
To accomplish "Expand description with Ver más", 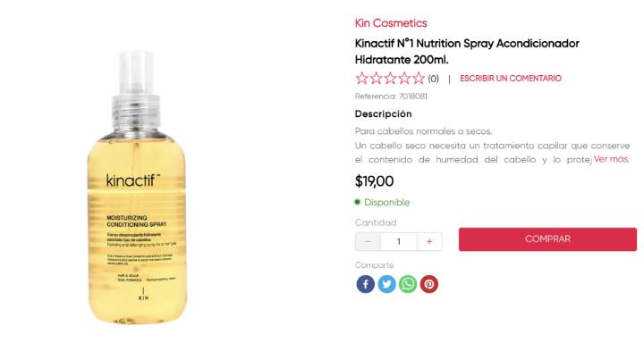I will [x=611, y=159].
